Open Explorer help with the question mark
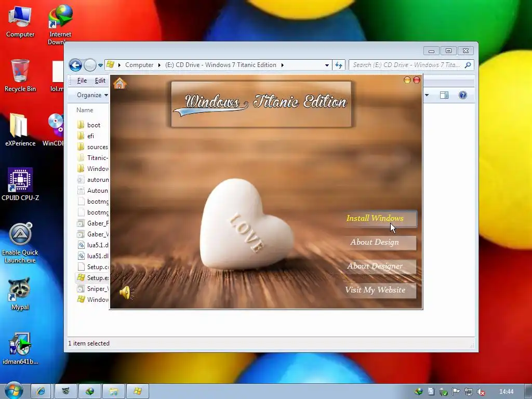Image resolution: width=532 pixels, height=399 pixels. pos(462,96)
